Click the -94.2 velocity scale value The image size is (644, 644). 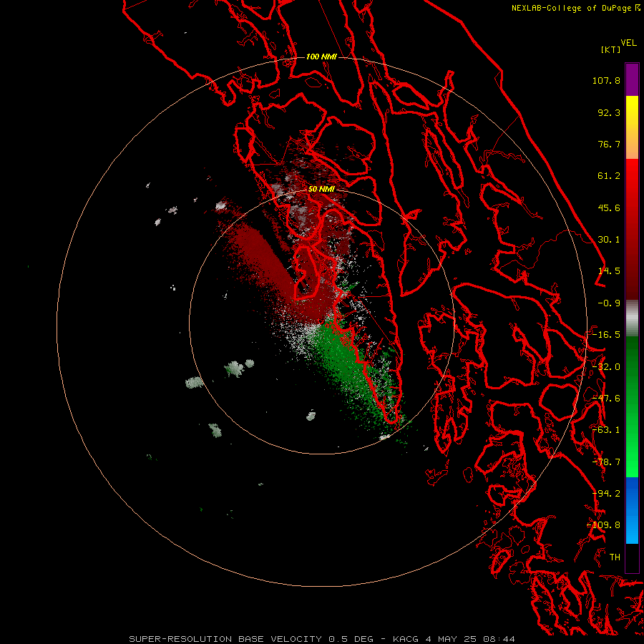606,494
